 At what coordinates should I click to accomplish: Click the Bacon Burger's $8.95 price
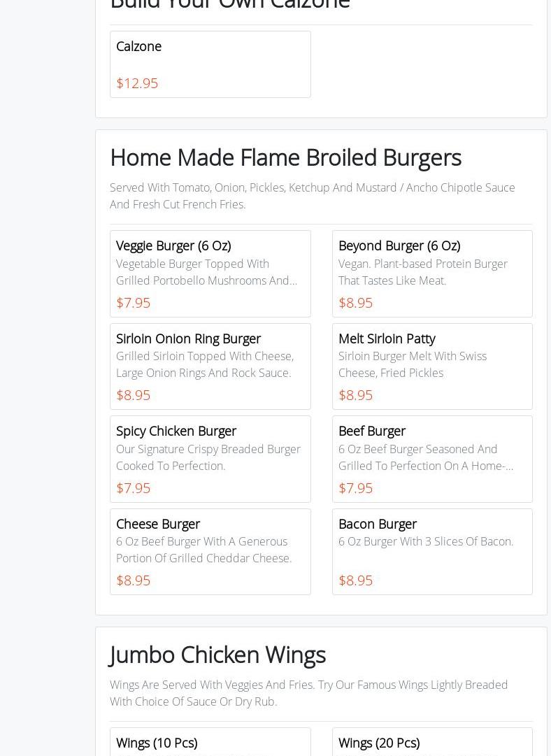pos(355,580)
